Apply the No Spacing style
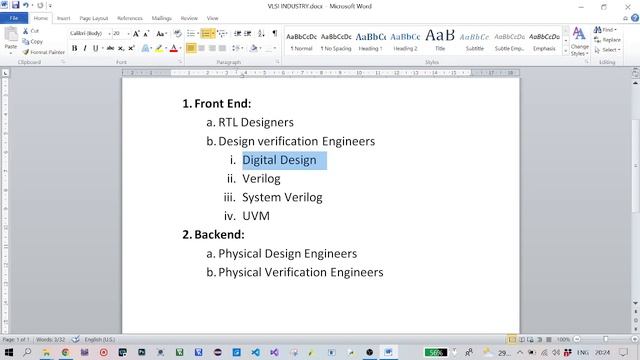640x360 pixels. (336, 41)
